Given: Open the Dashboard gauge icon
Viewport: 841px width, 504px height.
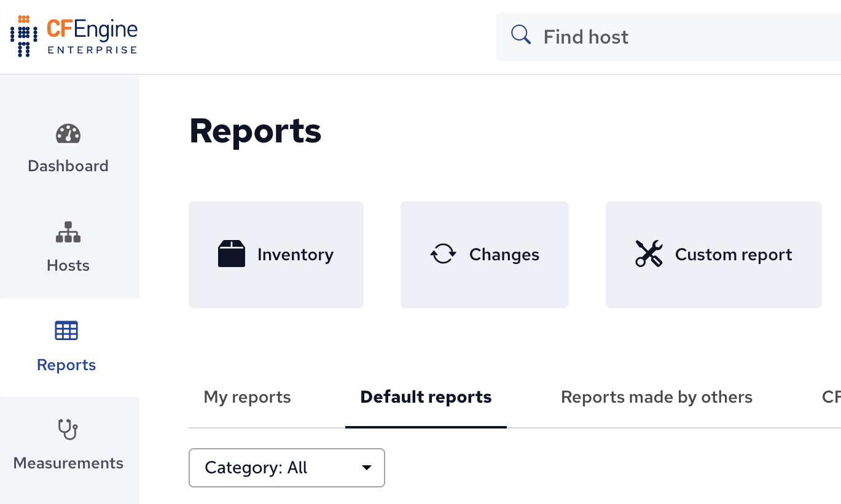Looking at the screenshot, I should (x=68, y=134).
